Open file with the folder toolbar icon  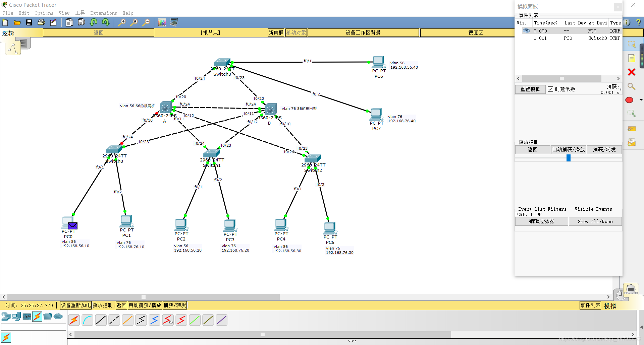tap(17, 22)
